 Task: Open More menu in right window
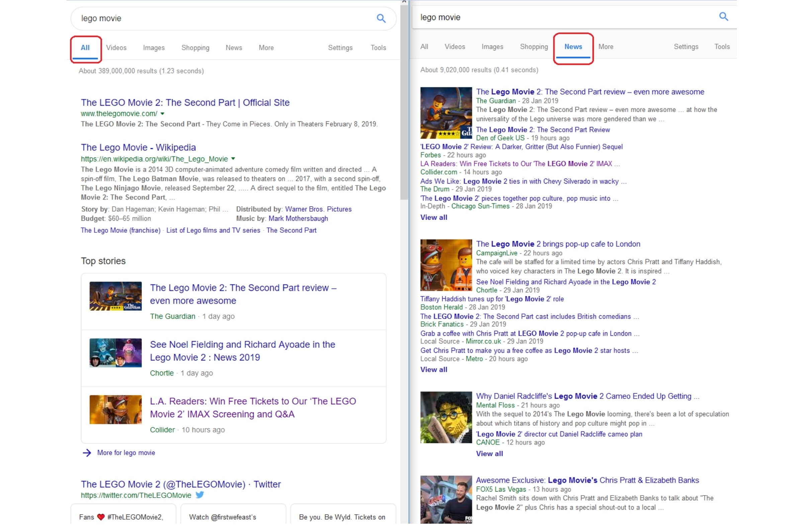click(606, 47)
